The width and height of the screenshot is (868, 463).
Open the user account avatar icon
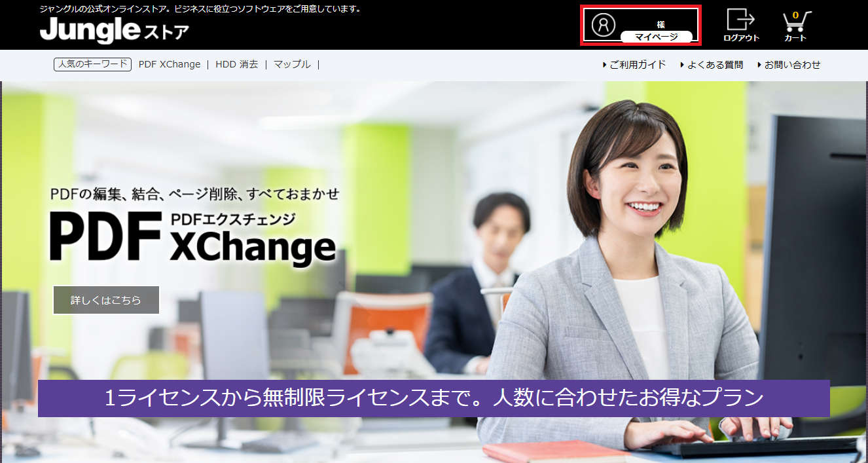[604, 24]
